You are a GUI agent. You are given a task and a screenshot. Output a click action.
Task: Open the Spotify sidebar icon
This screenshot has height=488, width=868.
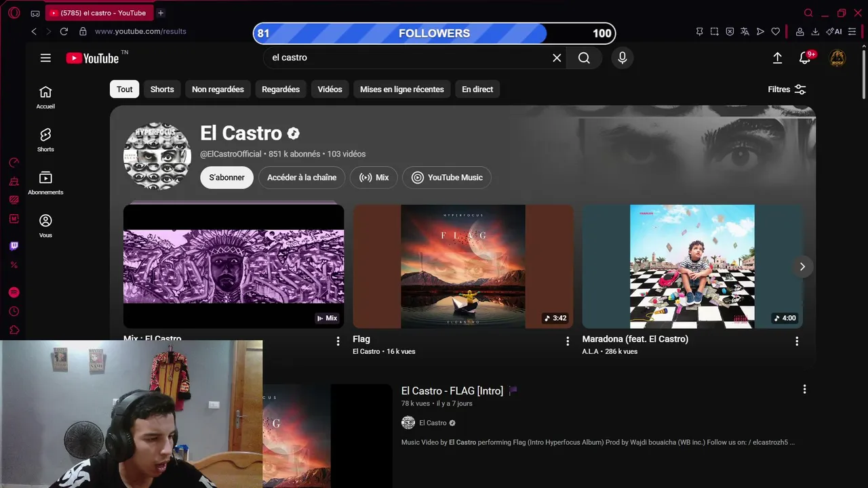(x=14, y=292)
